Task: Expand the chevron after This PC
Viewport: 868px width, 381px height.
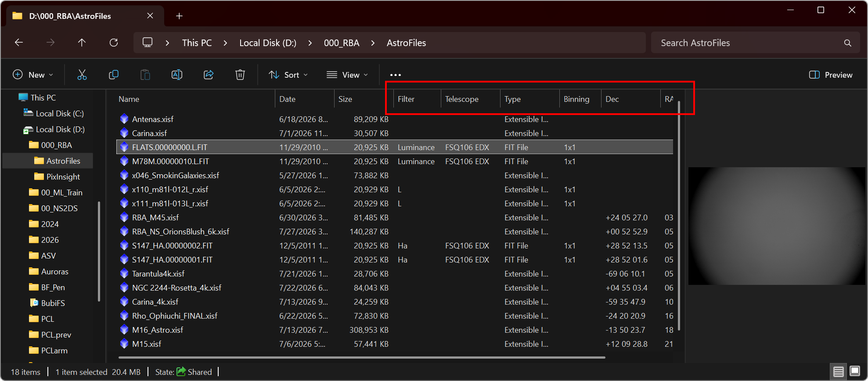Action: click(x=225, y=43)
